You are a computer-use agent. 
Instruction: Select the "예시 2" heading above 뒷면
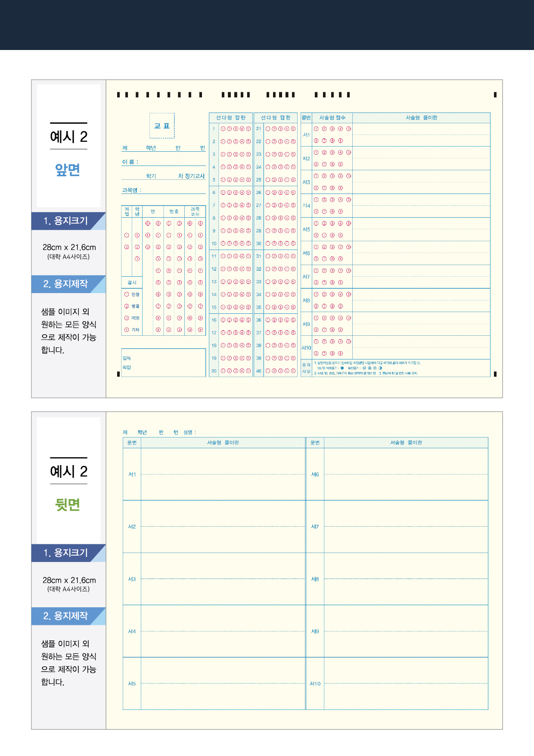click(x=68, y=471)
